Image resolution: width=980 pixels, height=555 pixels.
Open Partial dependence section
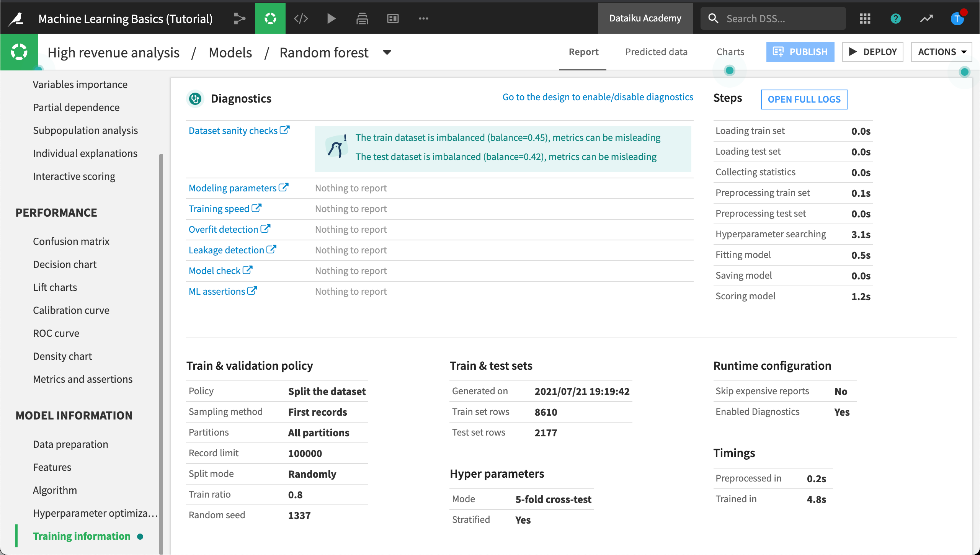pos(76,107)
